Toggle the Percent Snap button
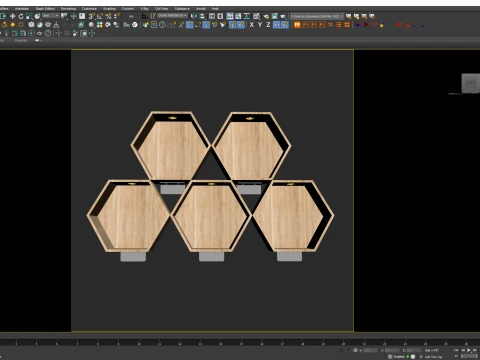The height and width of the screenshot is (360, 480). [108, 16]
